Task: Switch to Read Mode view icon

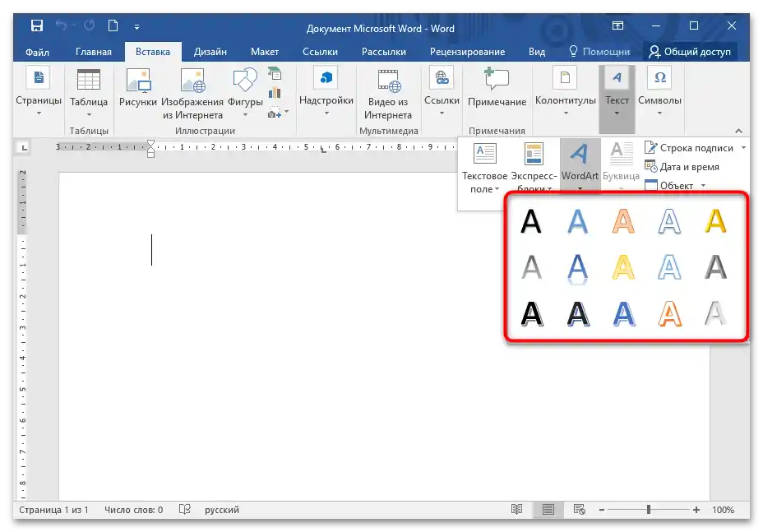Action: (x=516, y=510)
